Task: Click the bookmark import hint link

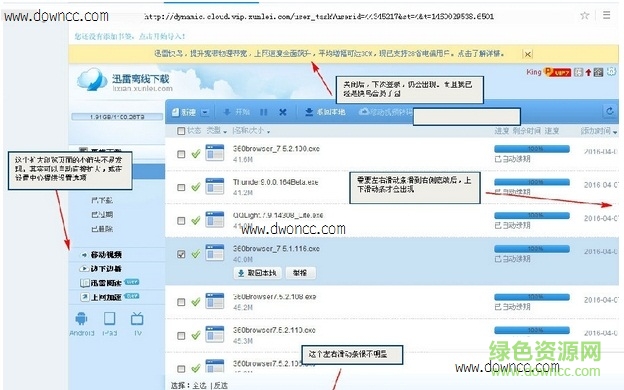Action: (130, 36)
